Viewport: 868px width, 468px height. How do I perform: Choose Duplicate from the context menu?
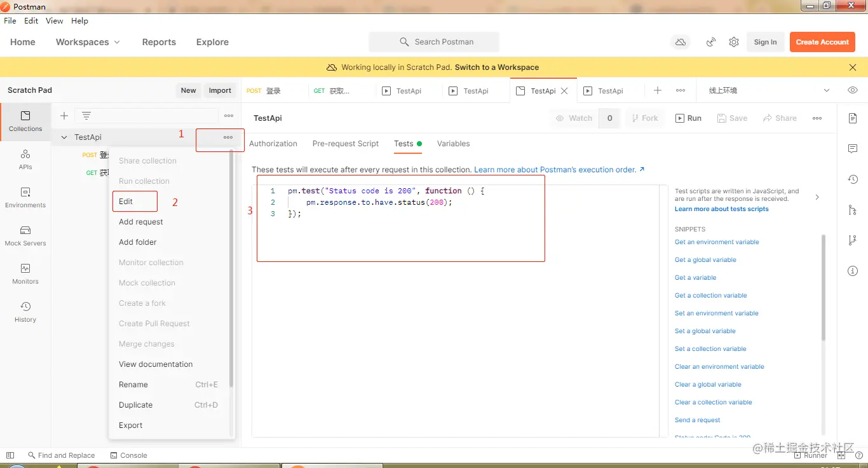pos(169,405)
